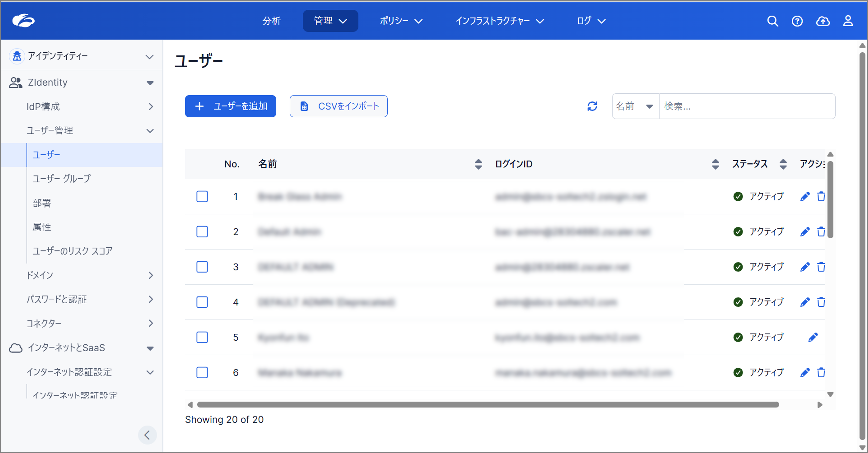Click the cloud upload activation icon

pos(823,21)
